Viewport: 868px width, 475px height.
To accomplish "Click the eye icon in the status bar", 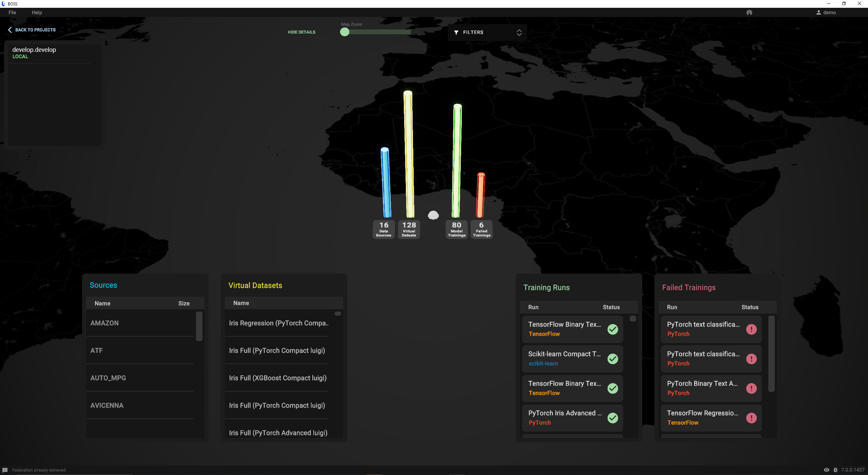I will click(826, 470).
